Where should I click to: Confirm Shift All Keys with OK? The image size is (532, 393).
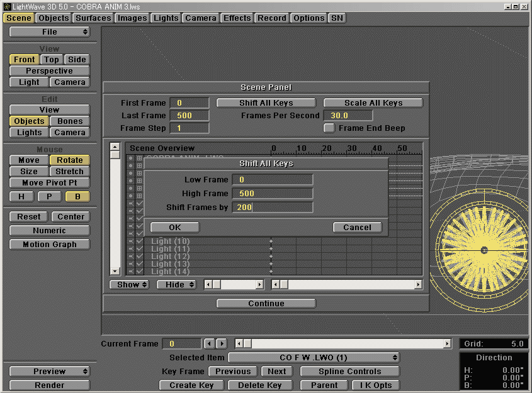point(174,228)
